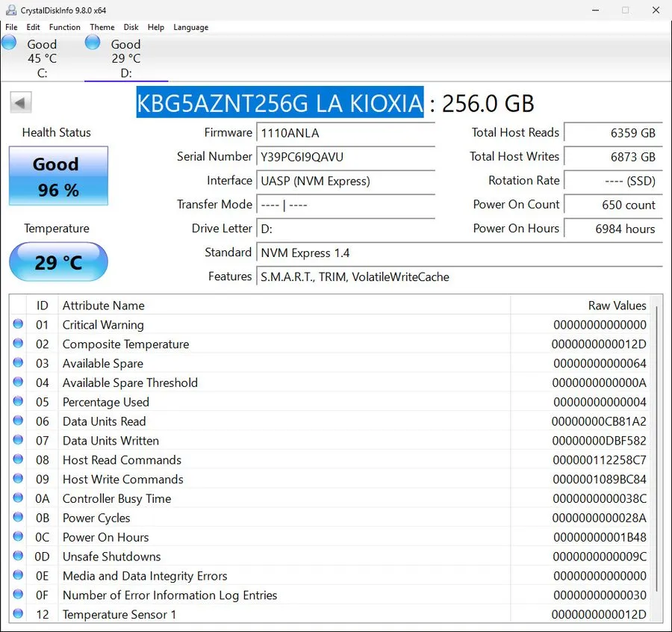This screenshot has width=672, height=632.
Task: Click the Standard field NVM Express 1.4
Action: point(459,253)
